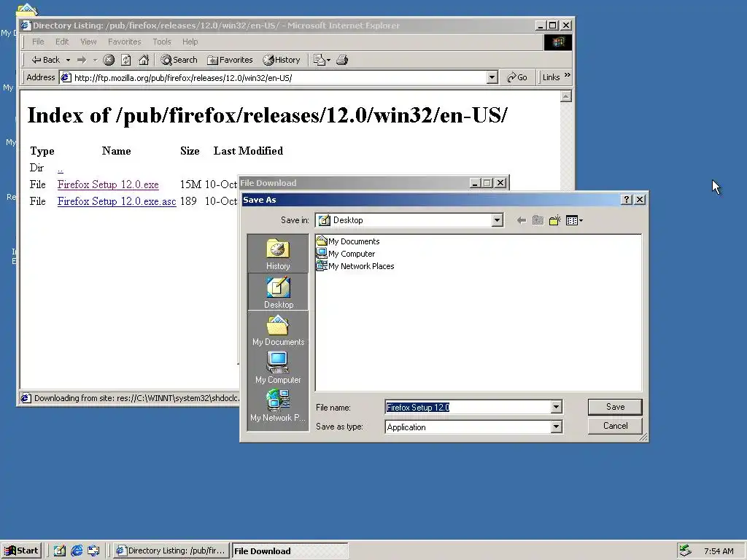Open the Favorites pane from toolbar
747x560 pixels.
click(x=230, y=60)
